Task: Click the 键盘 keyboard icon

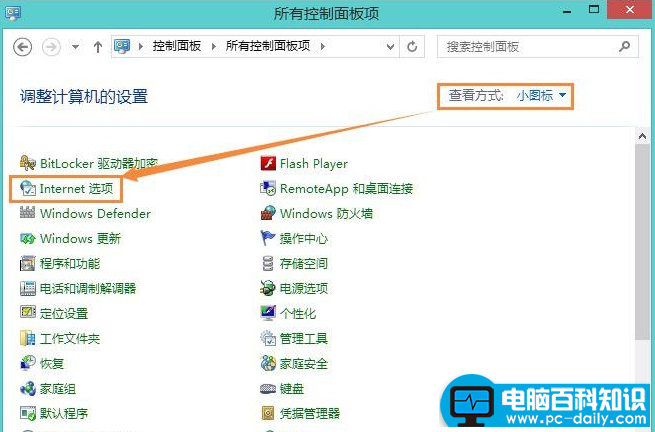Action: coord(268,389)
